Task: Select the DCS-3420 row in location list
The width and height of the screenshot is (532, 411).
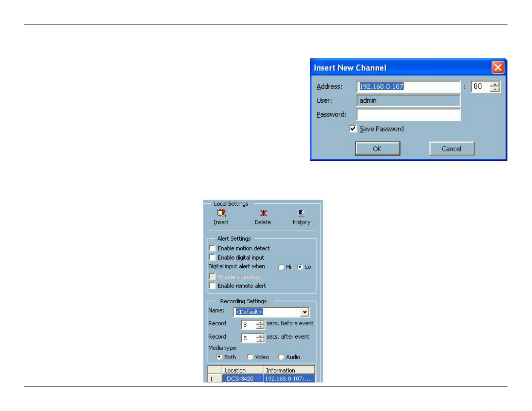Action: (x=240, y=378)
